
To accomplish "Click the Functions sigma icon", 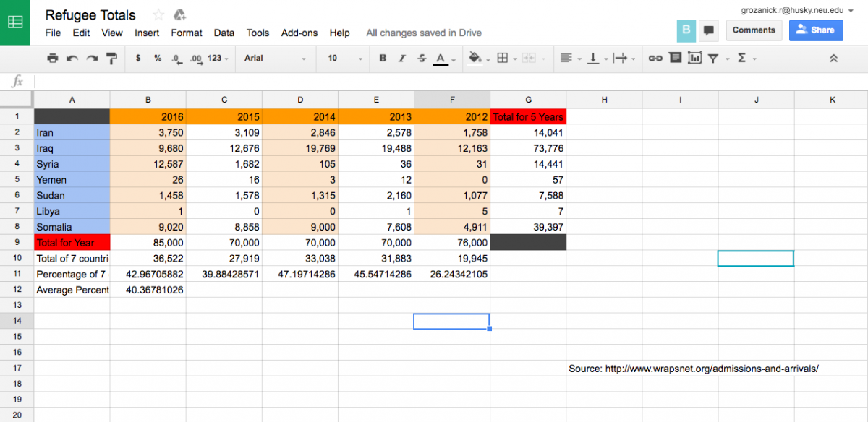I will (x=741, y=59).
